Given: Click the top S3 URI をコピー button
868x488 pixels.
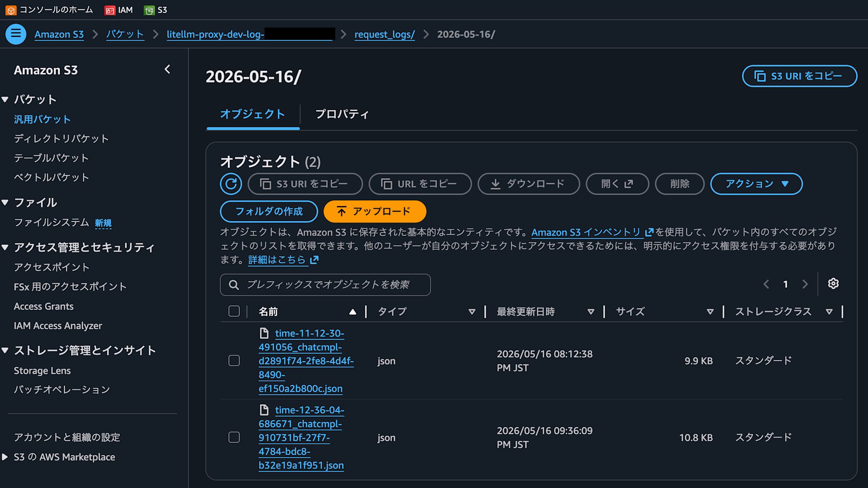Looking at the screenshot, I should tap(799, 76).
